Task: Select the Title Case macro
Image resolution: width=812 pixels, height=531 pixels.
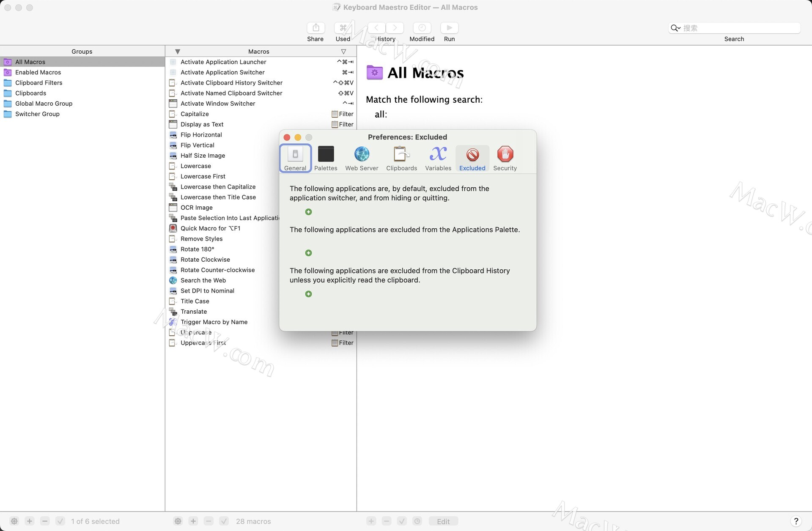Action: (x=222, y=301)
